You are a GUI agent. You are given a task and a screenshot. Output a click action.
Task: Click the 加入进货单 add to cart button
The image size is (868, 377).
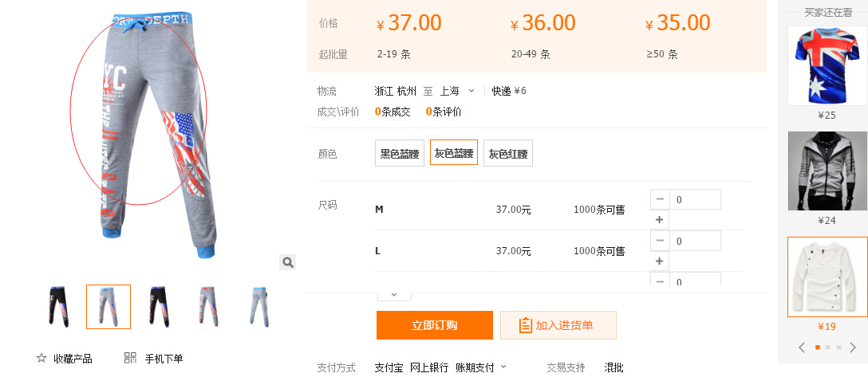pyautogui.click(x=558, y=325)
